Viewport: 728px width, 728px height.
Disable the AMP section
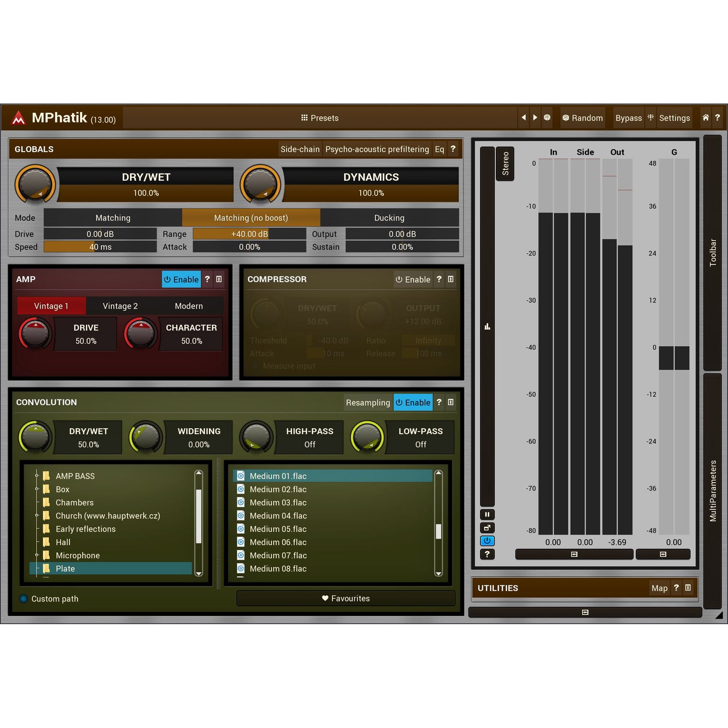pyautogui.click(x=181, y=280)
